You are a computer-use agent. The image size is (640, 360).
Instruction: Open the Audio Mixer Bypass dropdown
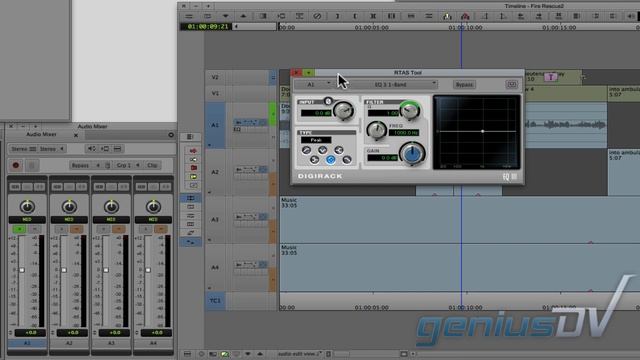tap(85, 165)
